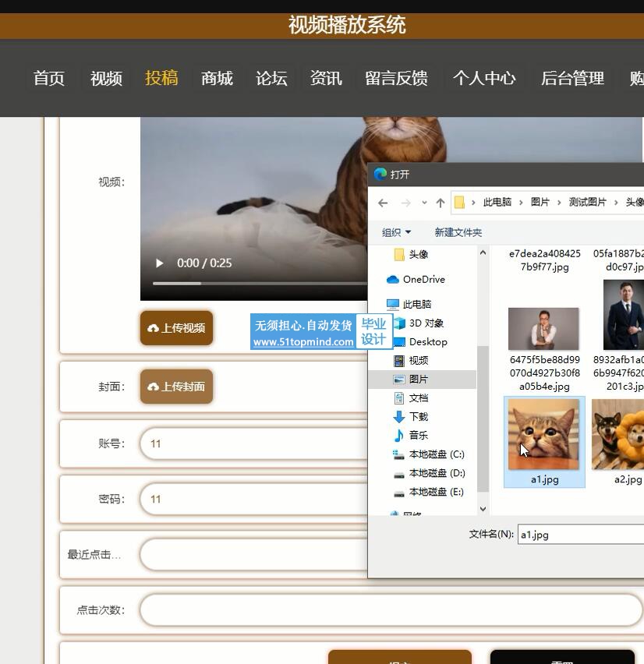Select 音乐 folder in the sidebar
Image resolution: width=644 pixels, height=664 pixels.
(412, 435)
